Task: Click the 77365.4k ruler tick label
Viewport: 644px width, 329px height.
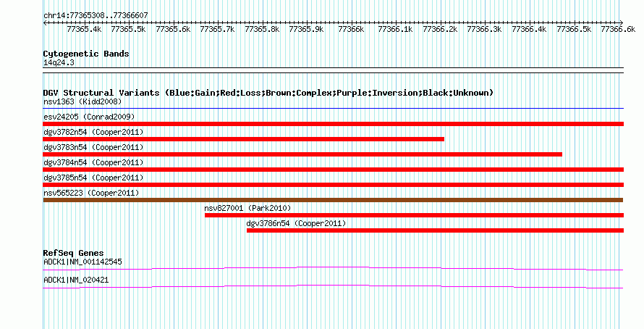Action: click(x=84, y=30)
